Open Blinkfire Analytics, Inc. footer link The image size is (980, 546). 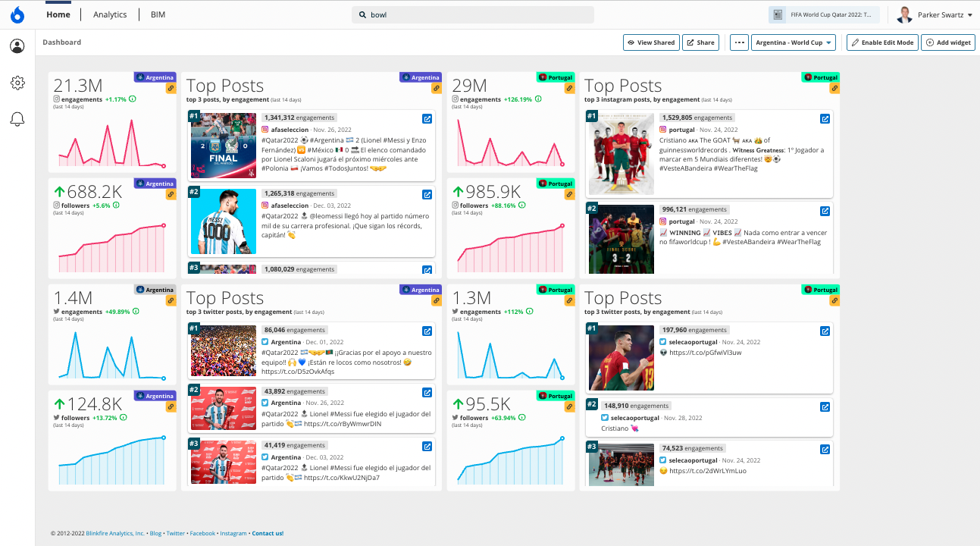click(115, 533)
